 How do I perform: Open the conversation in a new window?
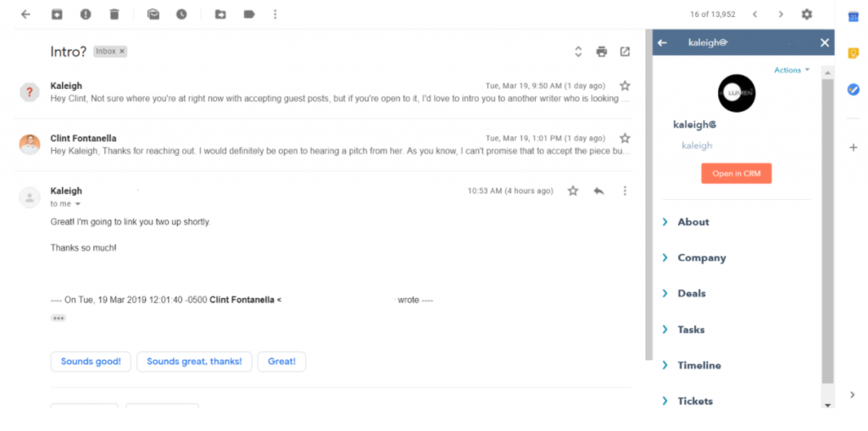[x=625, y=52]
